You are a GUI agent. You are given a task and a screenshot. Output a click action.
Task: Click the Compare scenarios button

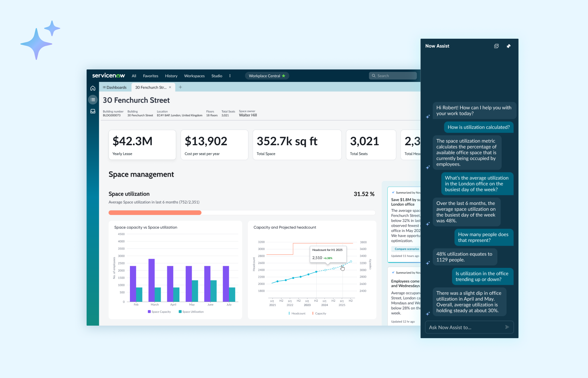407,248
